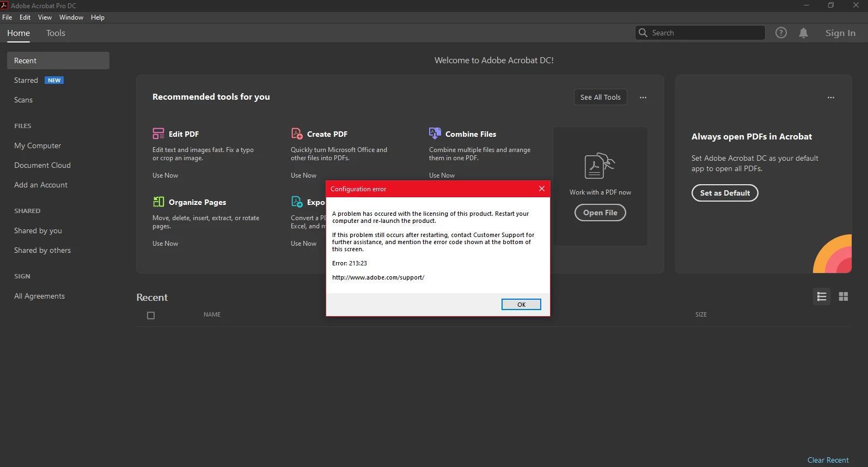Switch Recent files to list view
Viewport: 868px width, 467px height.
pos(822,296)
